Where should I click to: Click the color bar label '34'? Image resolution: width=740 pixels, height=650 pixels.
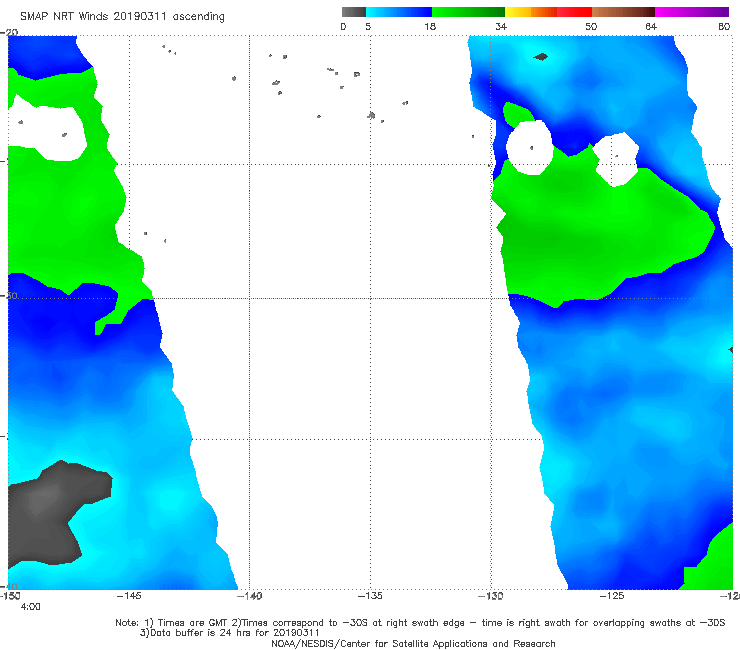[501, 26]
